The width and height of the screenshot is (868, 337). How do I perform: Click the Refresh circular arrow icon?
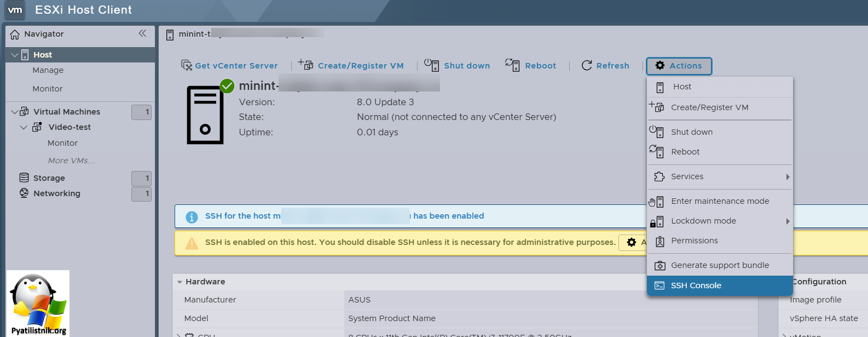coord(587,66)
